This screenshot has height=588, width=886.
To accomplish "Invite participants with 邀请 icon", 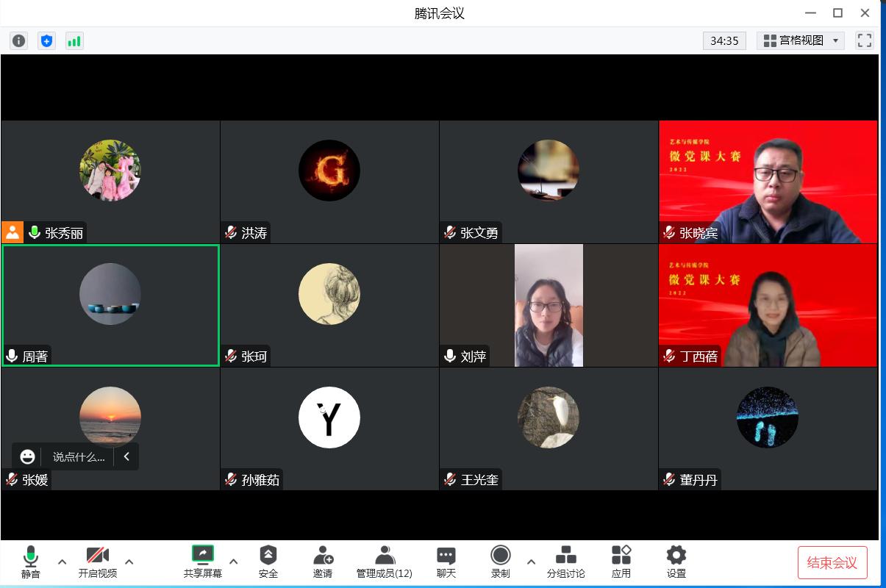I will (x=323, y=562).
